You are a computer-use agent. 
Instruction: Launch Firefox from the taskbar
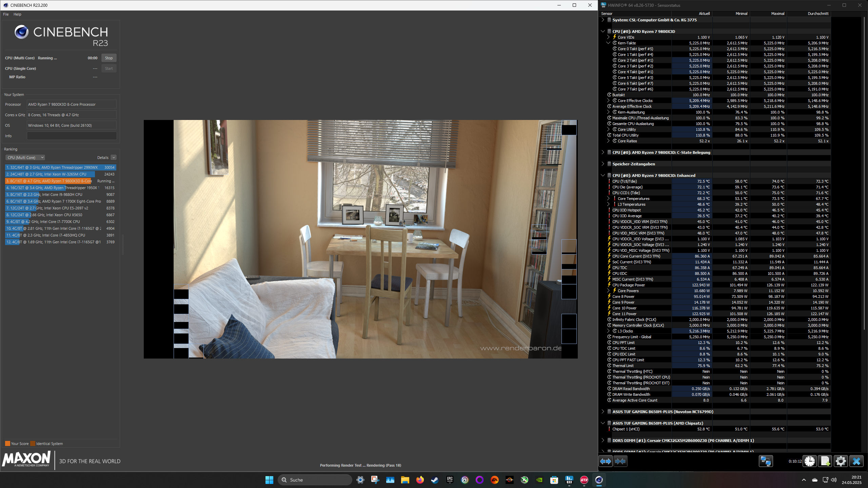click(x=420, y=480)
